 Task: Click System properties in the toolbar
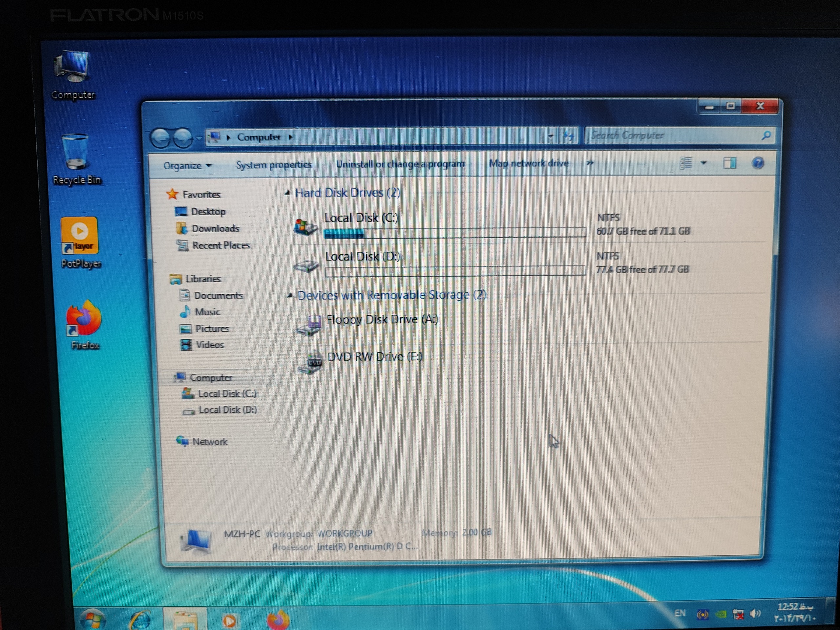273,165
